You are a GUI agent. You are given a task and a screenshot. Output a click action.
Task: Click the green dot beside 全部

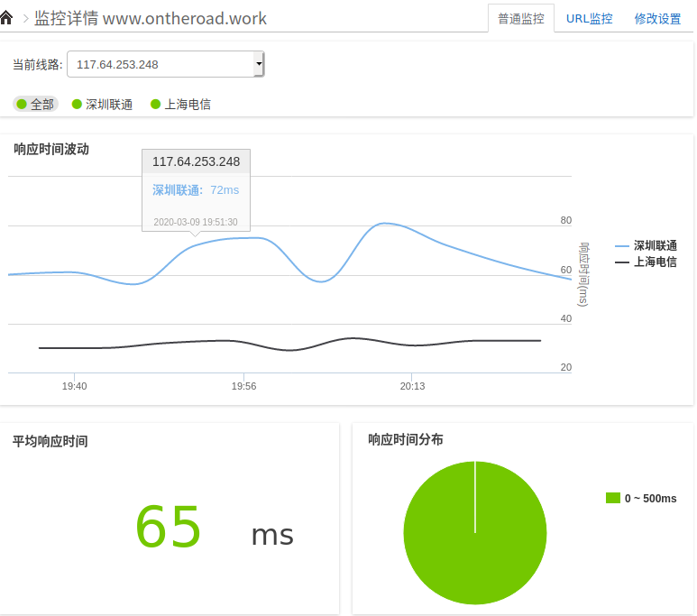22,105
